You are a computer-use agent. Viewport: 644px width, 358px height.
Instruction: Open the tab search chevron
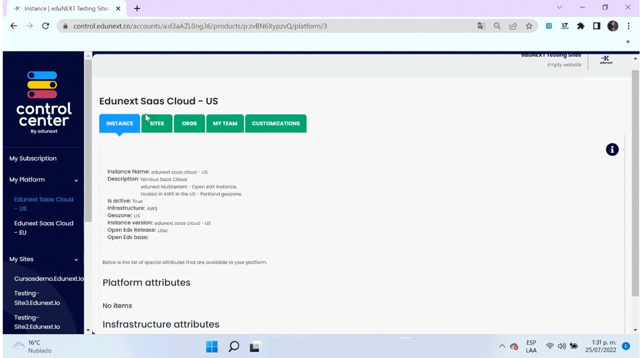pyautogui.click(x=559, y=7)
